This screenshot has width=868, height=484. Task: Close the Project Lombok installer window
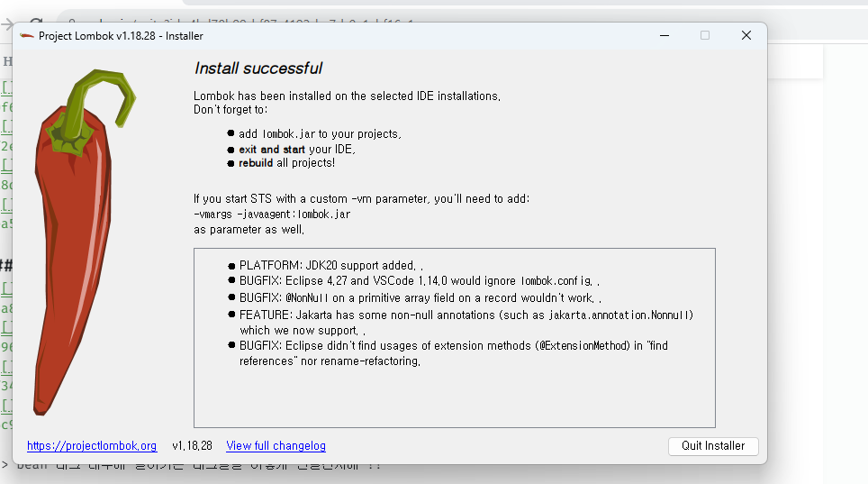(x=746, y=35)
